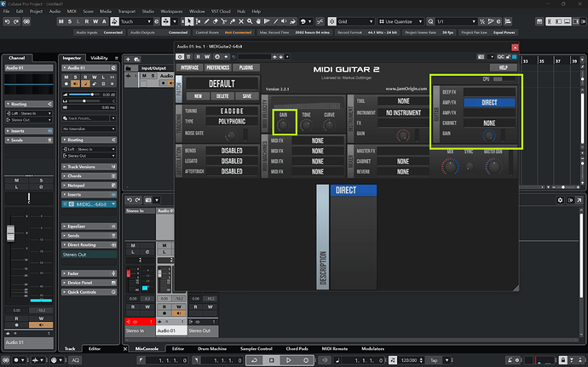Click the Iterative Quantize Q icon

pyautogui.click(x=430, y=22)
